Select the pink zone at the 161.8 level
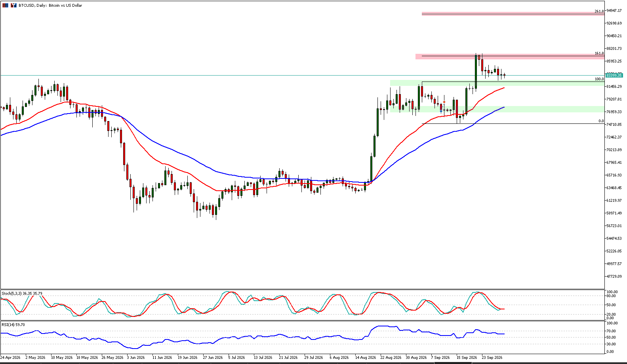 click(x=510, y=57)
